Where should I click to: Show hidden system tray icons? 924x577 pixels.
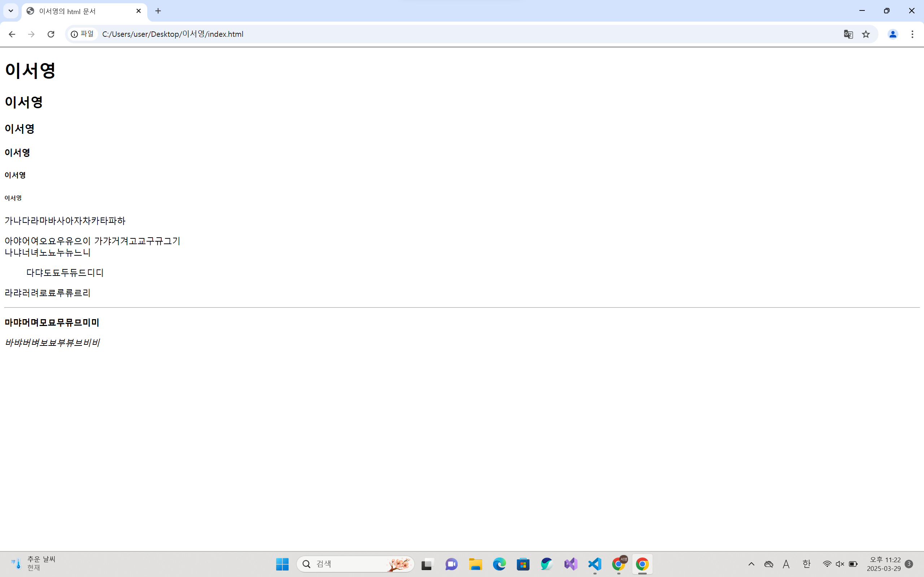751,564
